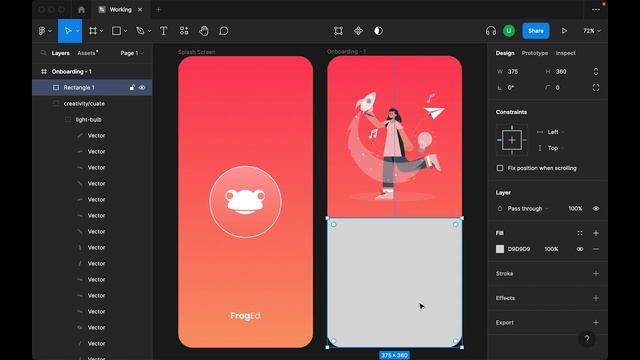Switch to the Layers tab
This screenshot has width=640, height=360.
(x=60, y=53)
